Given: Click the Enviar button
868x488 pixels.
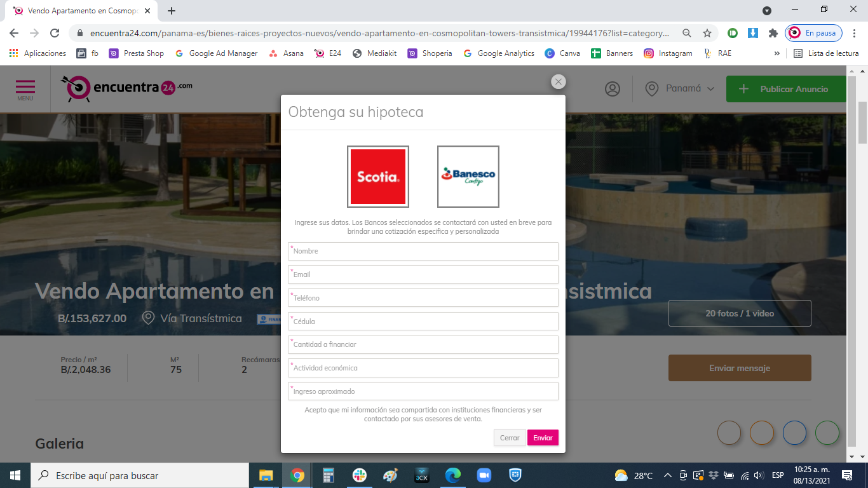Looking at the screenshot, I should coord(543,438).
